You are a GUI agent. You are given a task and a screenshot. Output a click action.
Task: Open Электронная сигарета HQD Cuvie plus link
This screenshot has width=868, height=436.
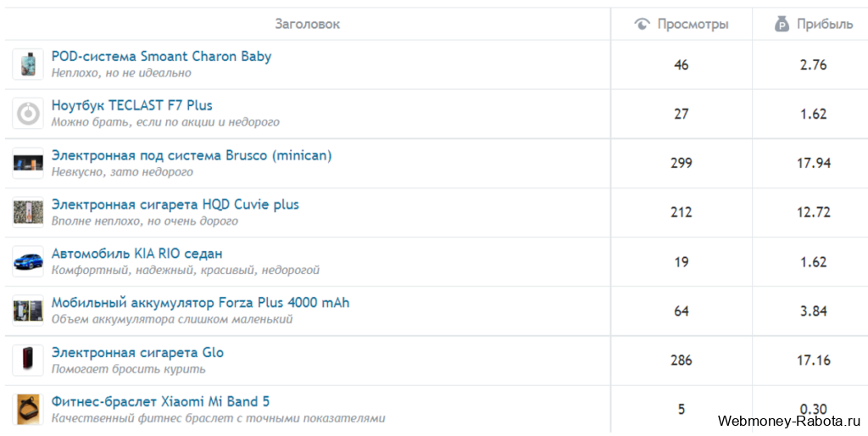pyautogui.click(x=175, y=204)
